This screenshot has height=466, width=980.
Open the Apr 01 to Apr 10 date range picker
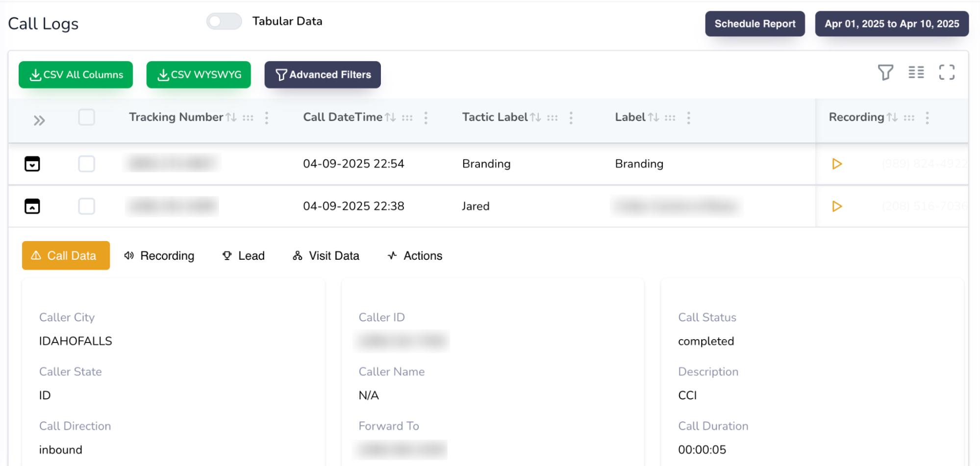pyautogui.click(x=891, y=24)
